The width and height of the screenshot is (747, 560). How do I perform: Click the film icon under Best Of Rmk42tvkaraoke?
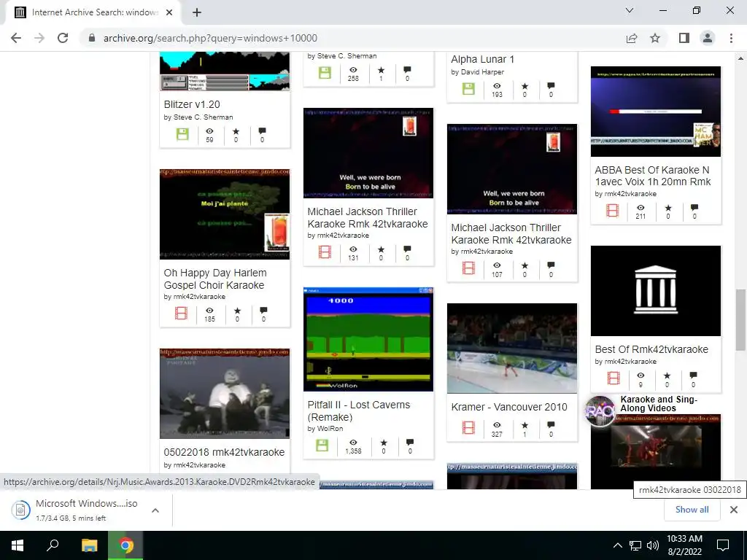[614, 378]
